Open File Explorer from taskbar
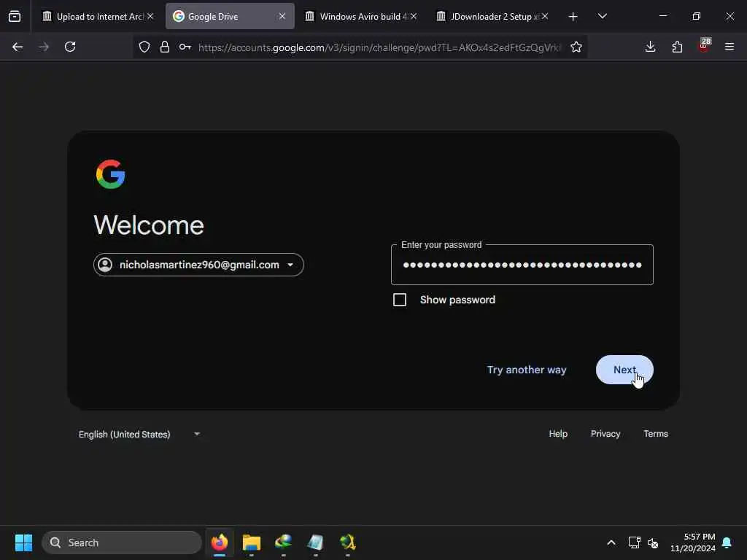Screen dimensions: 747x560 point(252,542)
